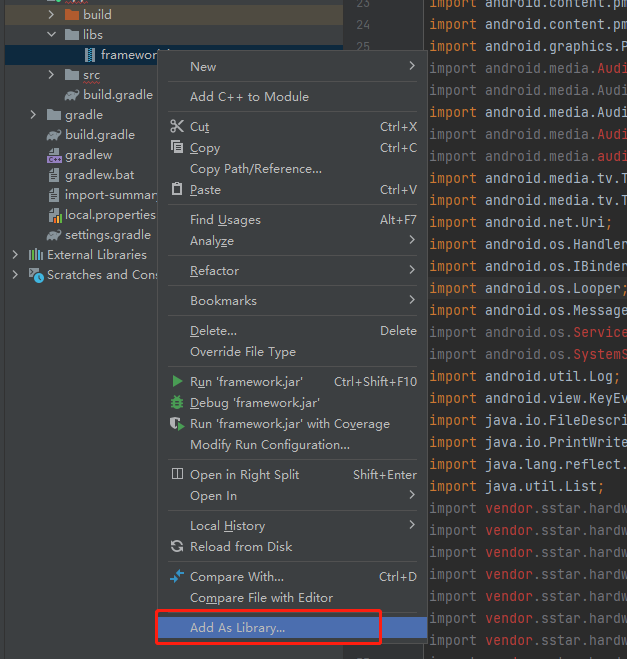Click the gradlew.bat file icon
The height and width of the screenshot is (659, 627).
[54, 175]
